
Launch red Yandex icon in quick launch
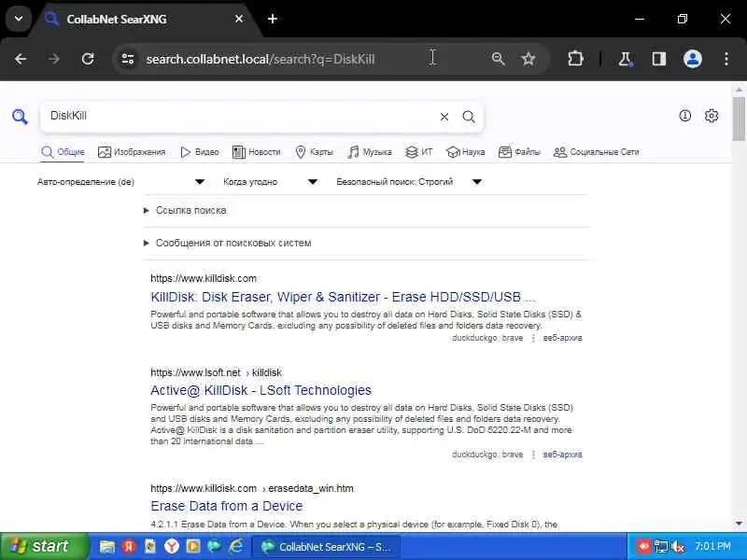[x=129, y=546]
